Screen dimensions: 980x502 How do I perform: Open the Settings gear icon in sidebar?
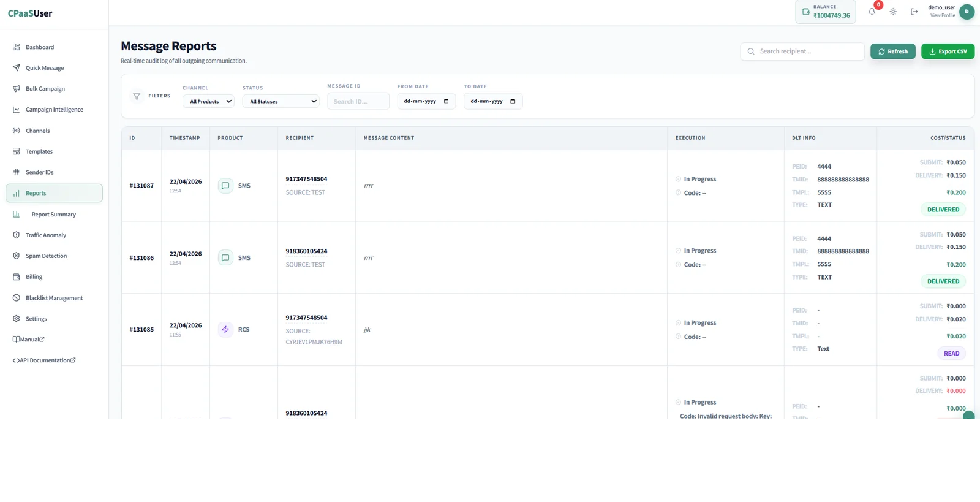click(x=17, y=319)
